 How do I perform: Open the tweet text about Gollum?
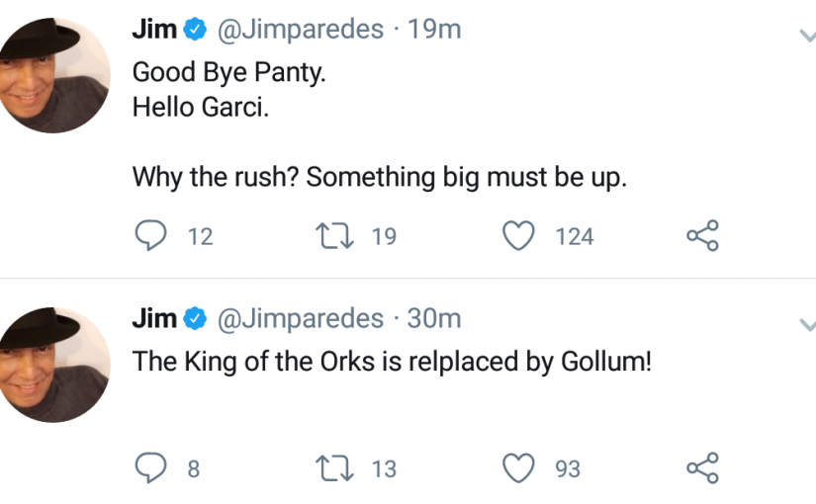click(392, 361)
